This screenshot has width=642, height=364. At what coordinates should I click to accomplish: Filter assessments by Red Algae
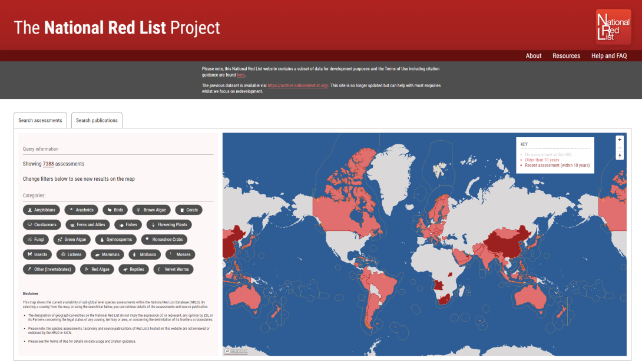[x=97, y=269]
